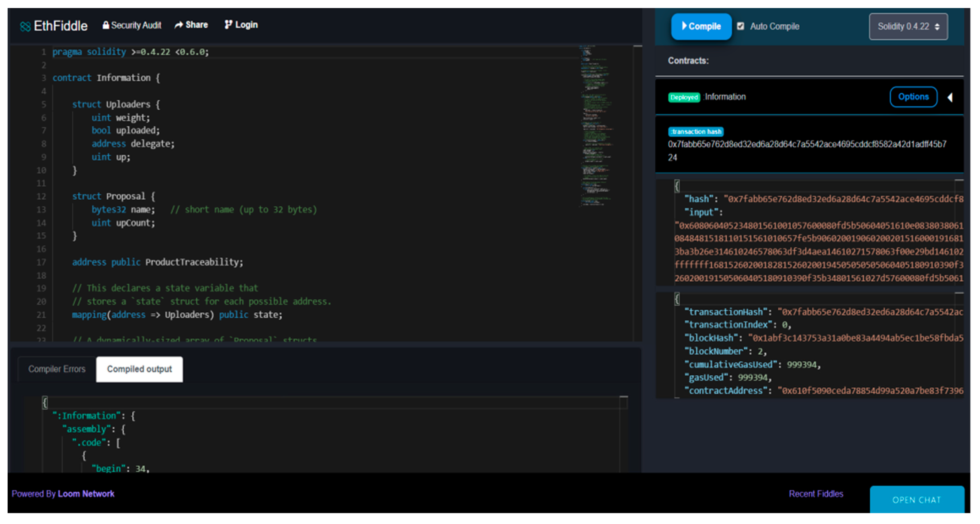Toggle the Auto Compile checkbox

(740, 26)
